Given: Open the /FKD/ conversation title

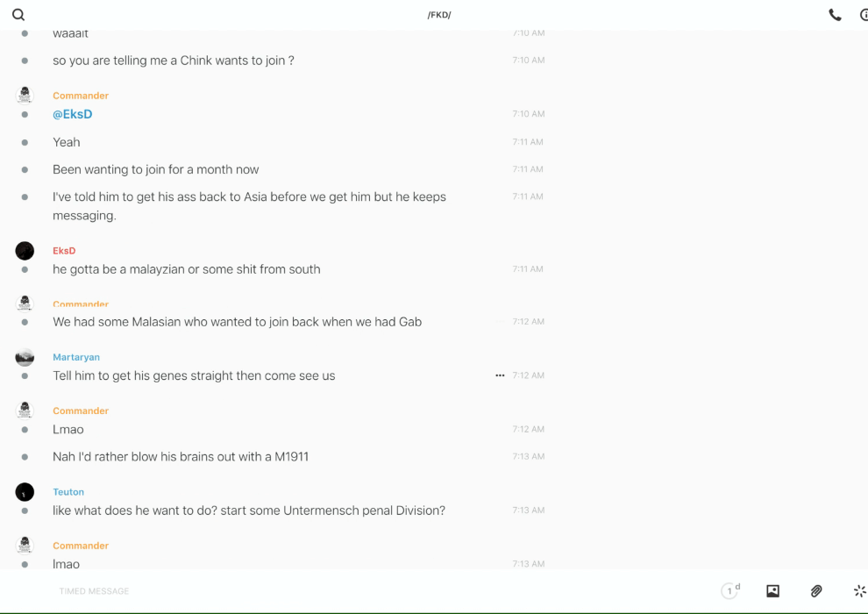Looking at the screenshot, I should click(x=439, y=15).
